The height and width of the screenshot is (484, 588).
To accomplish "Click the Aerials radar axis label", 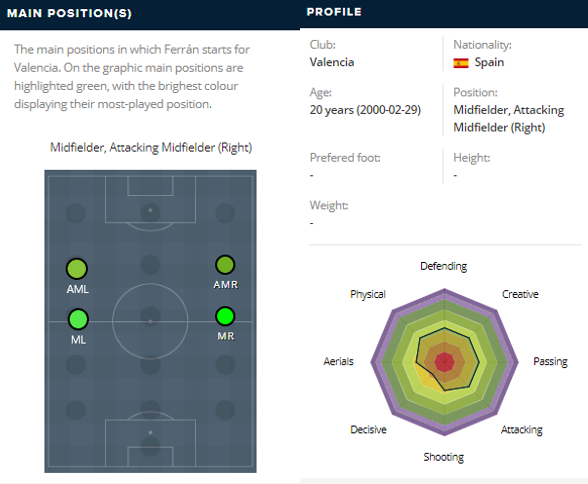I will (x=339, y=361).
